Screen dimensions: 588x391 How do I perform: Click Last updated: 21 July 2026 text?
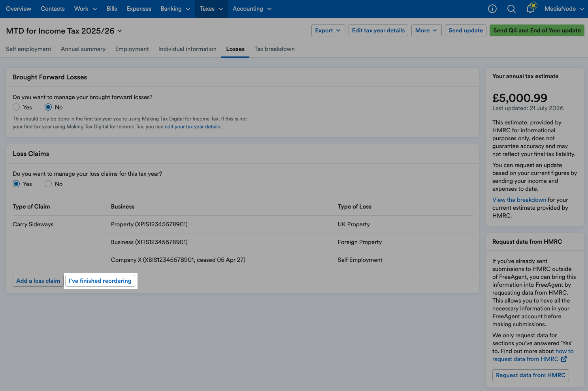tap(528, 108)
